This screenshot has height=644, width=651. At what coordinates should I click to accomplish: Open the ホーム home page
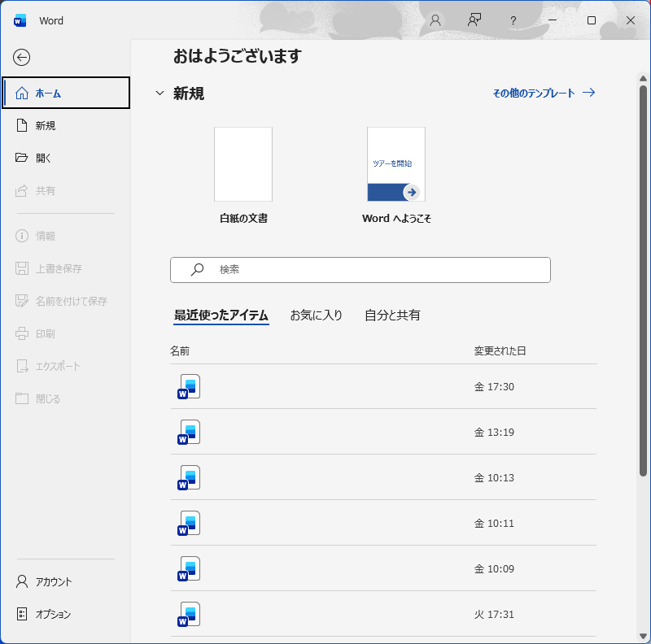click(x=66, y=93)
